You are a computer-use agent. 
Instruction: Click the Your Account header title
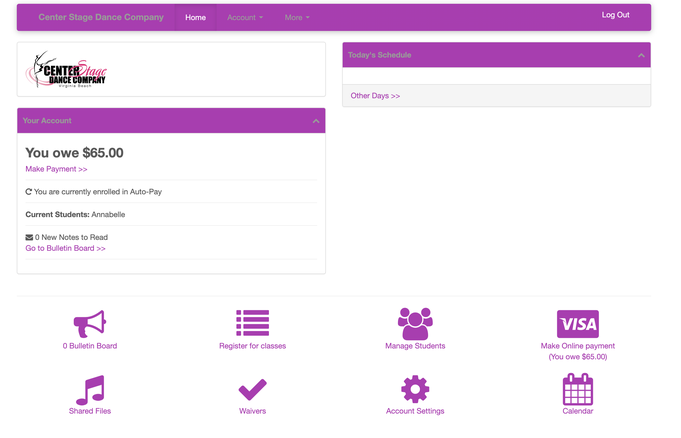(x=47, y=121)
